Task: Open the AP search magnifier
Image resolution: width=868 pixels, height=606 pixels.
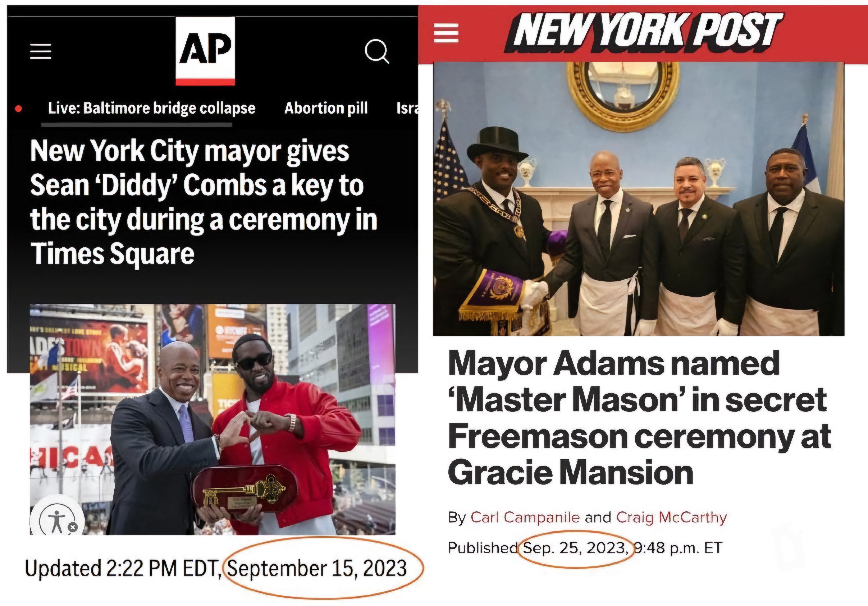Action: coord(377,51)
